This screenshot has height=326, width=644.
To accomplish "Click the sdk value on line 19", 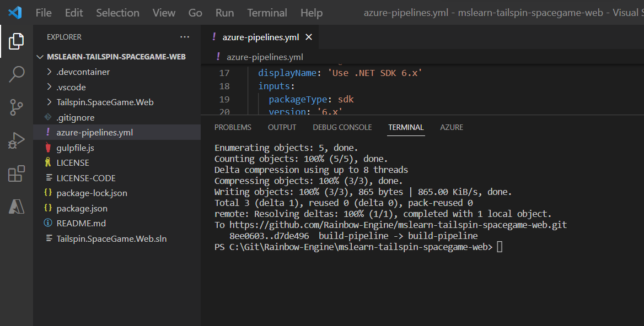I will (346, 99).
